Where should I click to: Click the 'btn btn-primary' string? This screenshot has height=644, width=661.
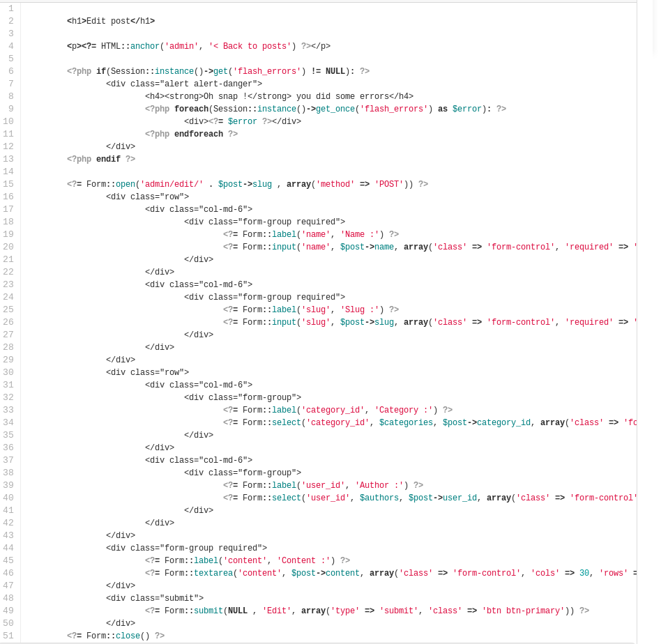pyautogui.click(x=523, y=611)
